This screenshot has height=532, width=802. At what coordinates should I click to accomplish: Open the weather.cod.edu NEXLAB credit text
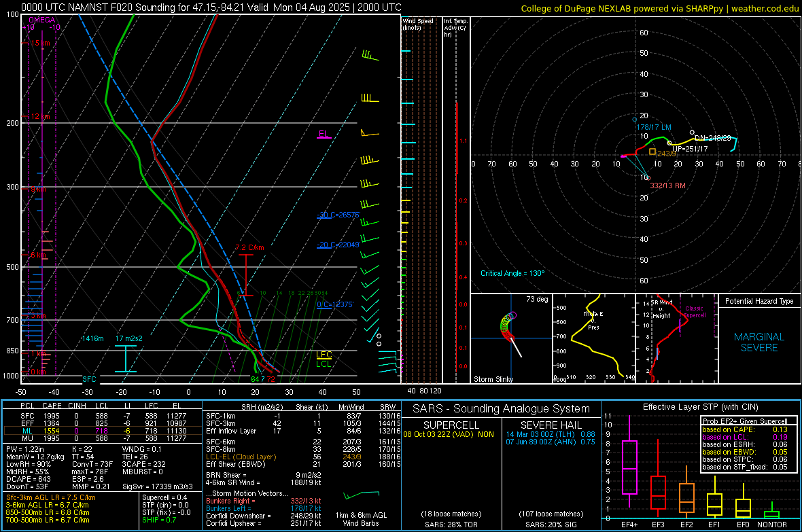pyautogui.click(x=659, y=8)
